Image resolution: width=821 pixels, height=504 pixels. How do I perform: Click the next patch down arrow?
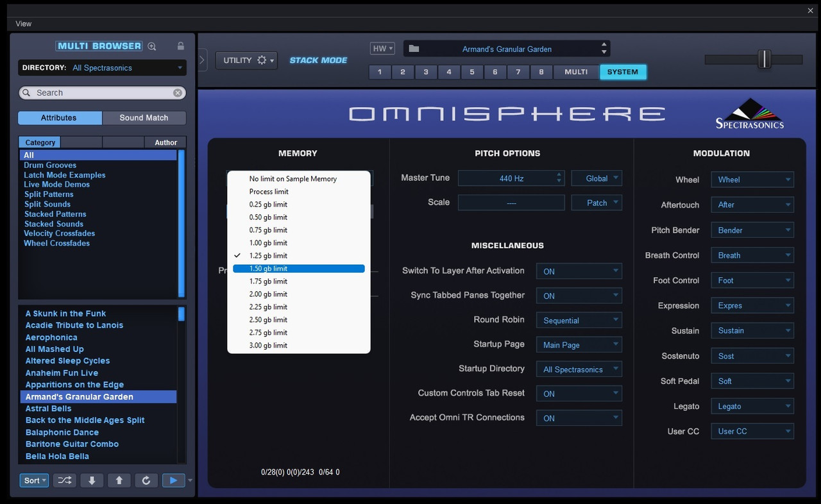(92, 480)
